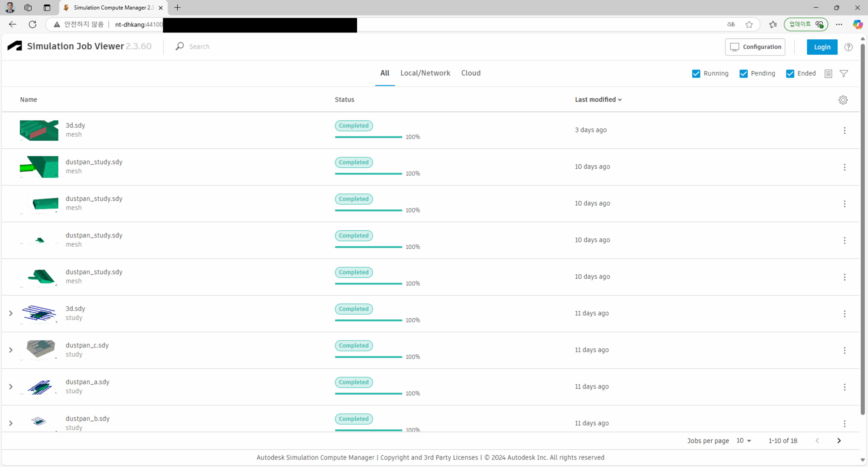Viewport: 868px width, 467px height.
Task: Open the Jobs per page dropdown
Action: [744, 441]
